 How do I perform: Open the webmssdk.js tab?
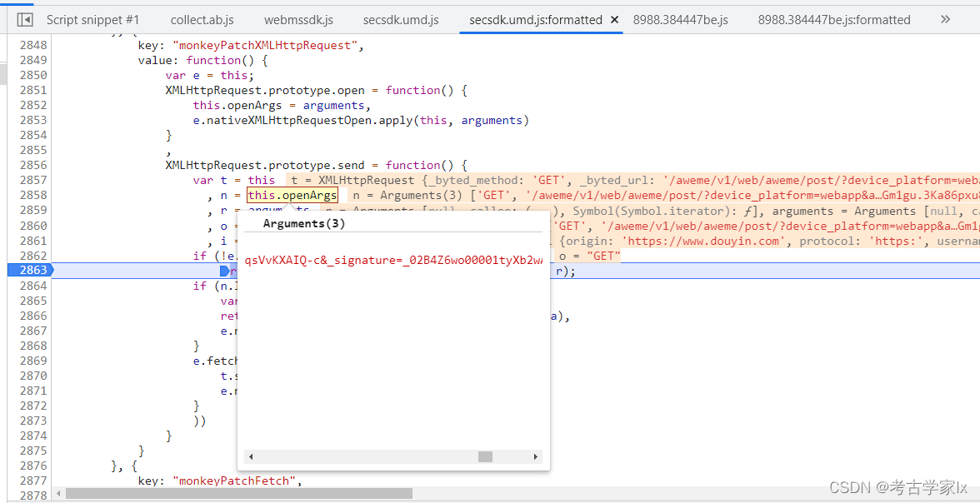298,20
